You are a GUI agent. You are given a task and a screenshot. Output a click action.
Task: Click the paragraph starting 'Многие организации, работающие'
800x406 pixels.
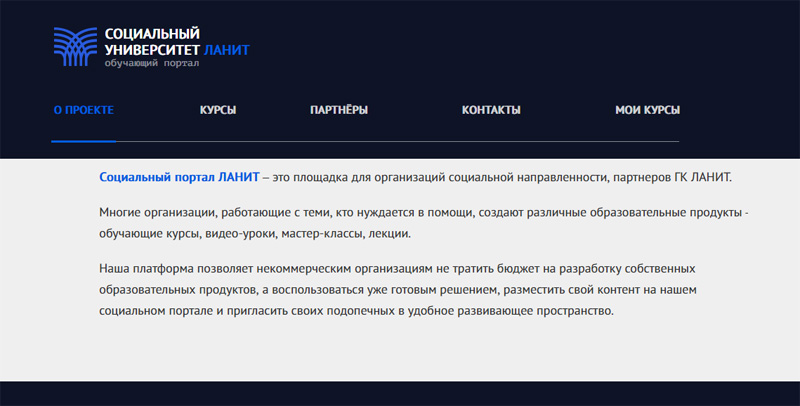coord(423,223)
